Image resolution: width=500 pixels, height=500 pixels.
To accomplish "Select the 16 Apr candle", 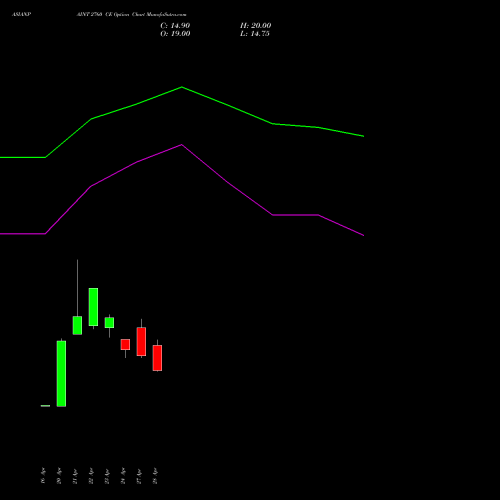I will coord(45,406).
